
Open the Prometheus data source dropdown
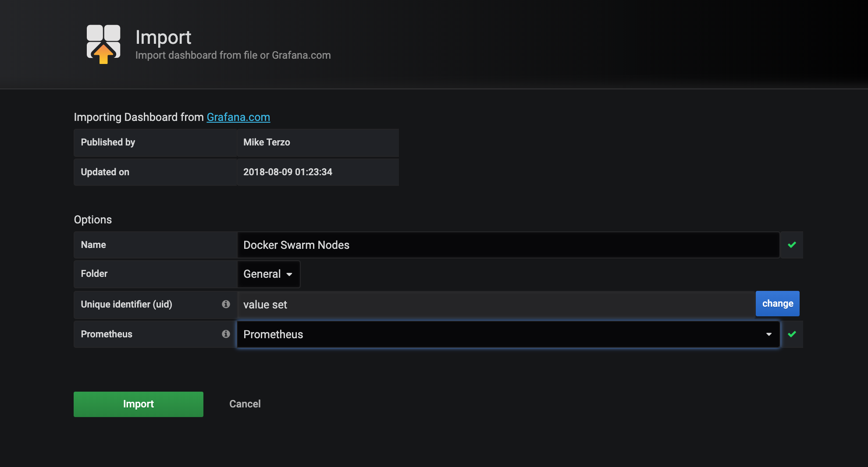point(508,334)
